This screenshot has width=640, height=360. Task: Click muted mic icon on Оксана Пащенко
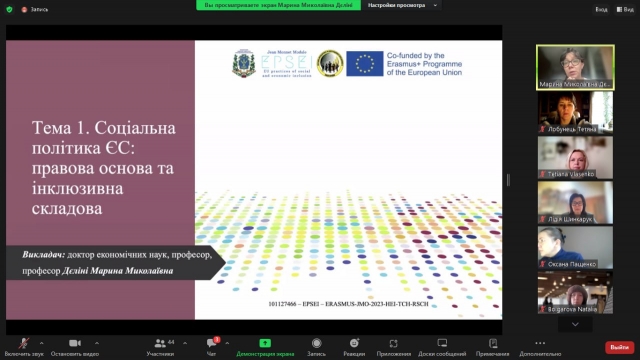point(542,264)
